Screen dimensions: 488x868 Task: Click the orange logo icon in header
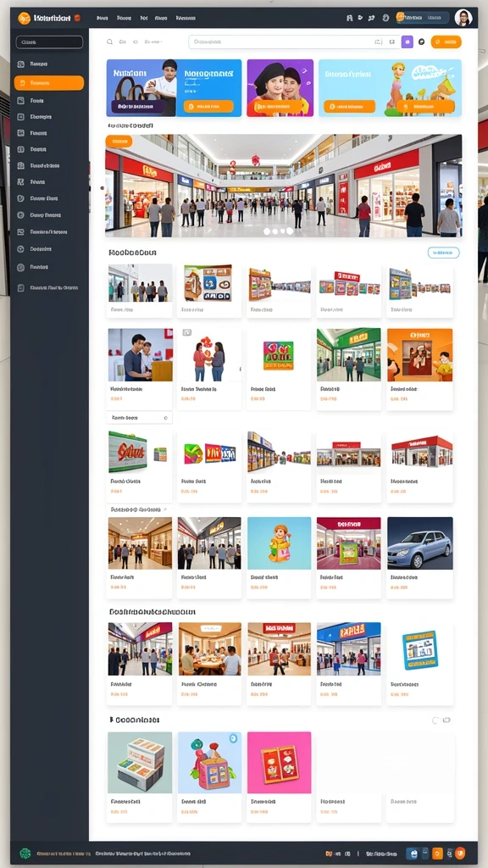24,19
